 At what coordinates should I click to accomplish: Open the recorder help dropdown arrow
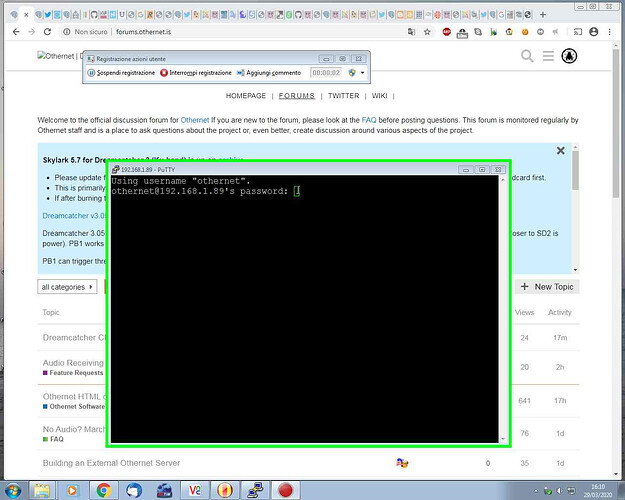click(362, 73)
